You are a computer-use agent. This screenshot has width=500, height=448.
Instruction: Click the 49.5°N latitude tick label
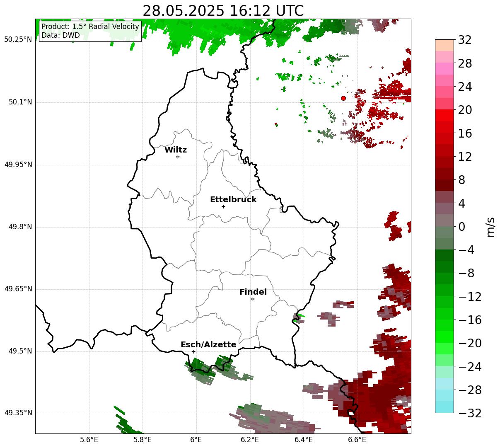pos(20,351)
